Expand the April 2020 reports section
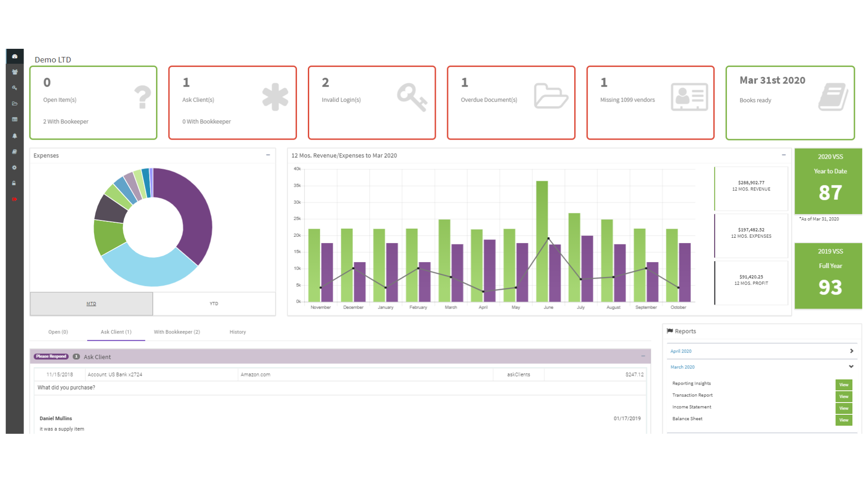Screen dimensions: 868x488 pos(852,351)
